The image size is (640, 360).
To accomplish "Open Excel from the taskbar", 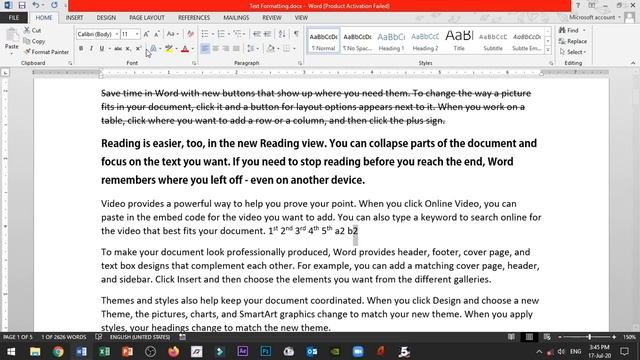I will pyautogui.click(x=104, y=351).
